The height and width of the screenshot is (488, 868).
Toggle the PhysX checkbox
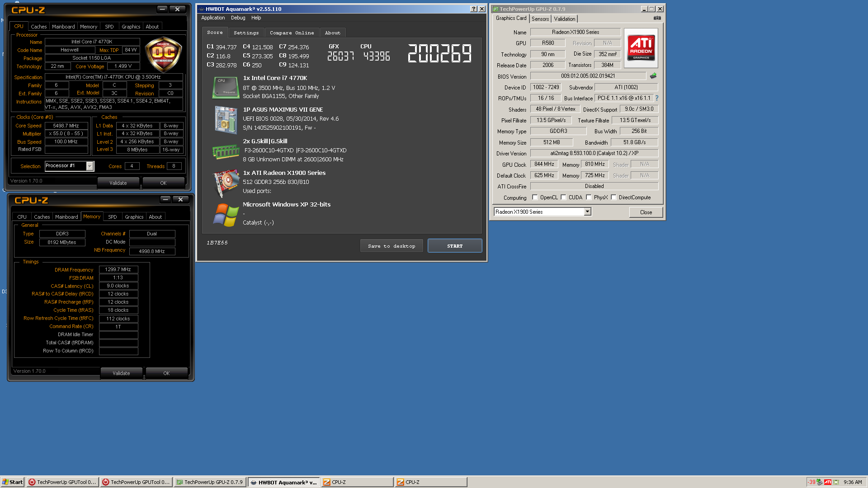click(x=589, y=197)
